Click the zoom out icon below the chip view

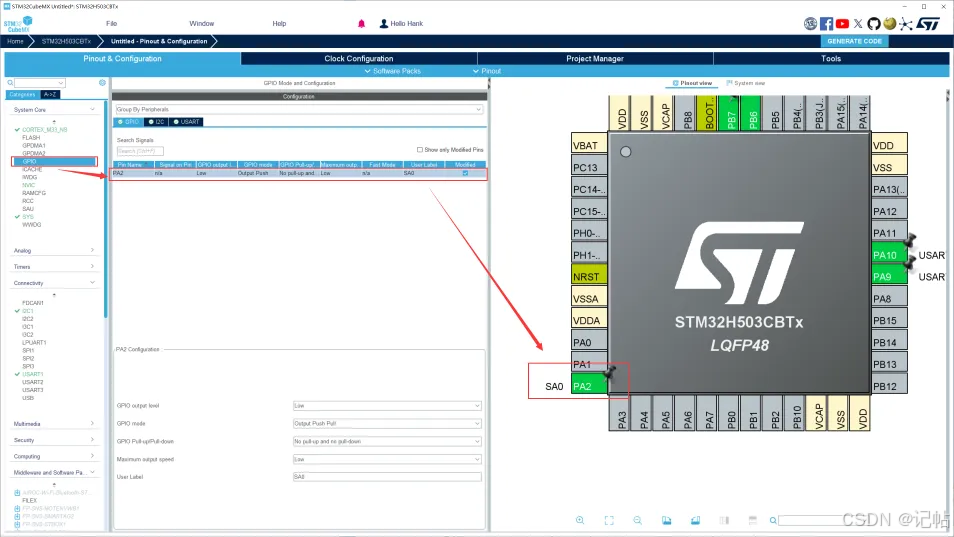(x=638, y=520)
